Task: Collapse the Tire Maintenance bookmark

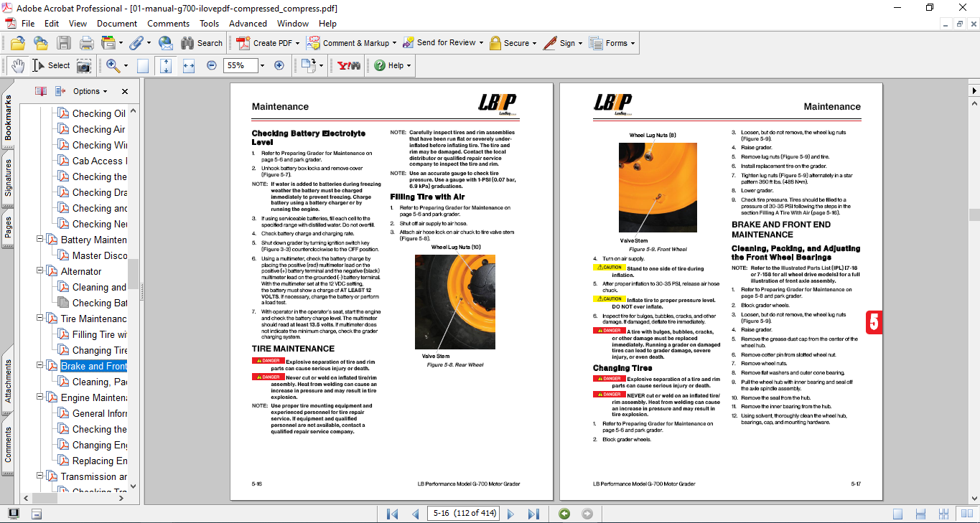Action: (41, 319)
